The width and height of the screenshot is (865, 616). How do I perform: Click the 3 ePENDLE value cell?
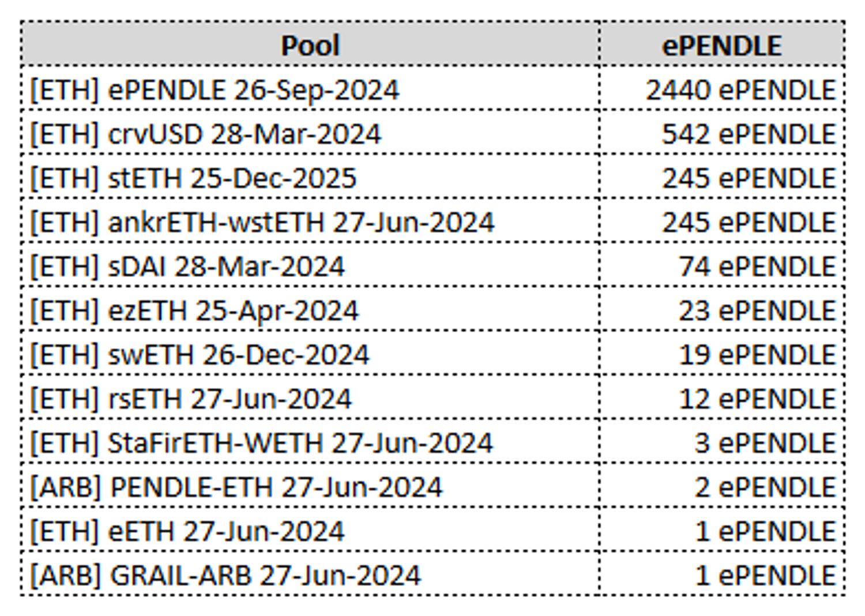[765, 443]
